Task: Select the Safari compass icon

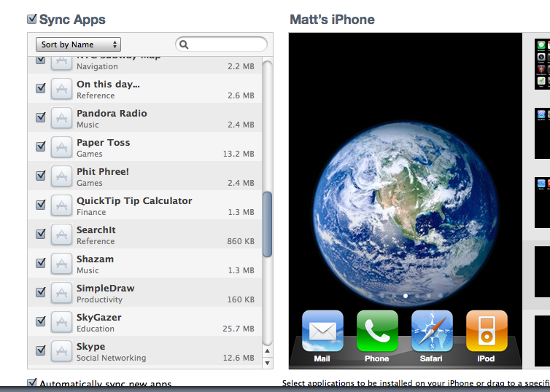Action: tap(432, 331)
